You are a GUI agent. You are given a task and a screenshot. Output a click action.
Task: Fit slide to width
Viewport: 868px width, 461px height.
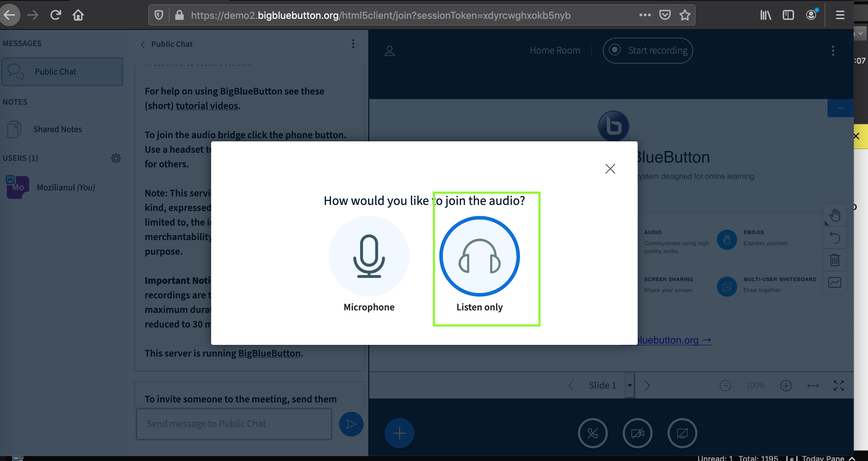click(x=813, y=385)
